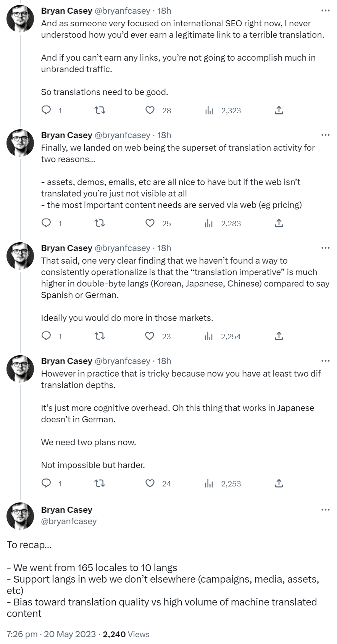View analytics showing 2,323 views

tap(223, 111)
